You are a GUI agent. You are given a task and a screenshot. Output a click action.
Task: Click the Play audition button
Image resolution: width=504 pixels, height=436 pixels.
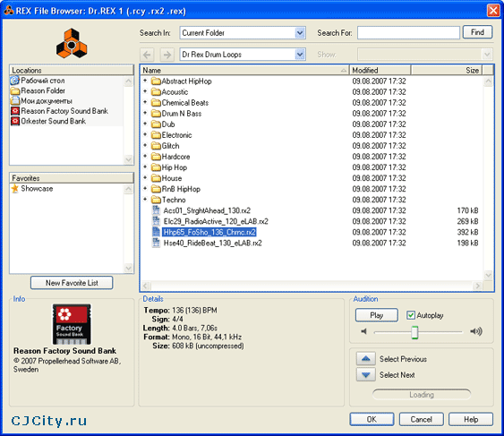point(376,315)
